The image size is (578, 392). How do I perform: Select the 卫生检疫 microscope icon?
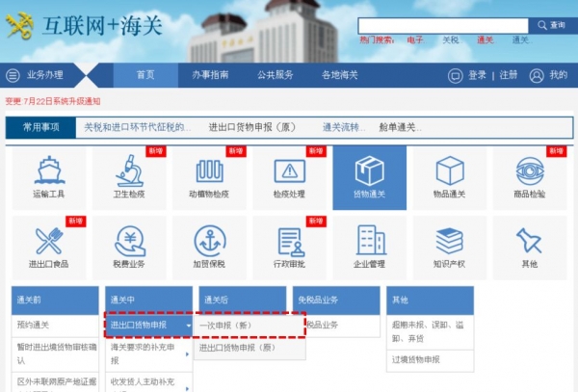129,172
